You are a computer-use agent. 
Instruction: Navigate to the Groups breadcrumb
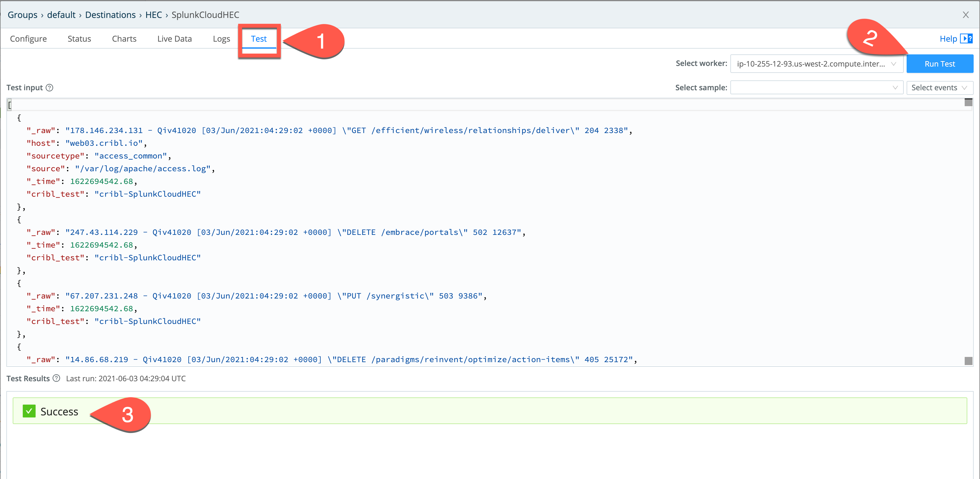coord(23,14)
